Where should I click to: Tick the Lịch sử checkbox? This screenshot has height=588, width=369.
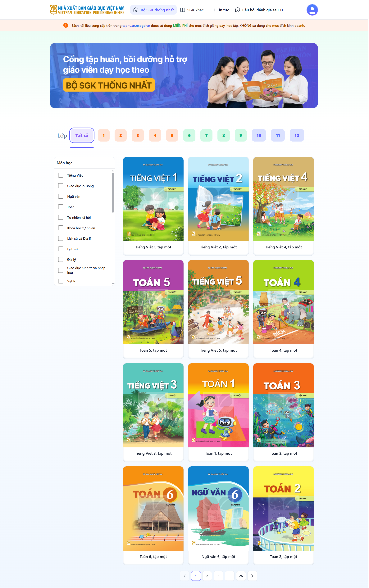coord(61,249)
